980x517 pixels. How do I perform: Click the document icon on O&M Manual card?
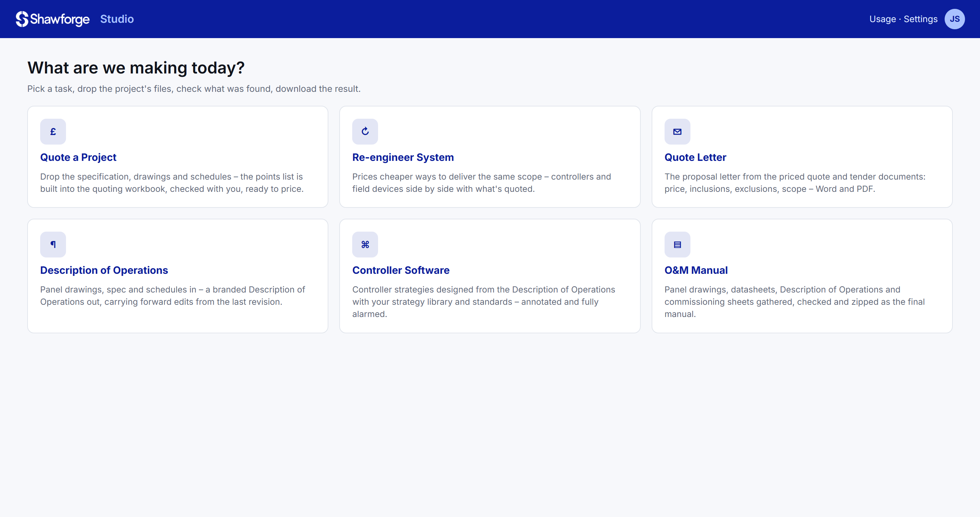pyautogui.click(x=677, y=245)
